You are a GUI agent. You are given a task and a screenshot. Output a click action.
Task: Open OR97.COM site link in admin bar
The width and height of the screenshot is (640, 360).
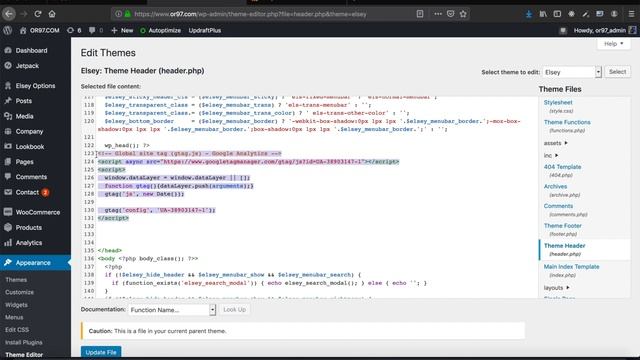[x=40, y=30]
